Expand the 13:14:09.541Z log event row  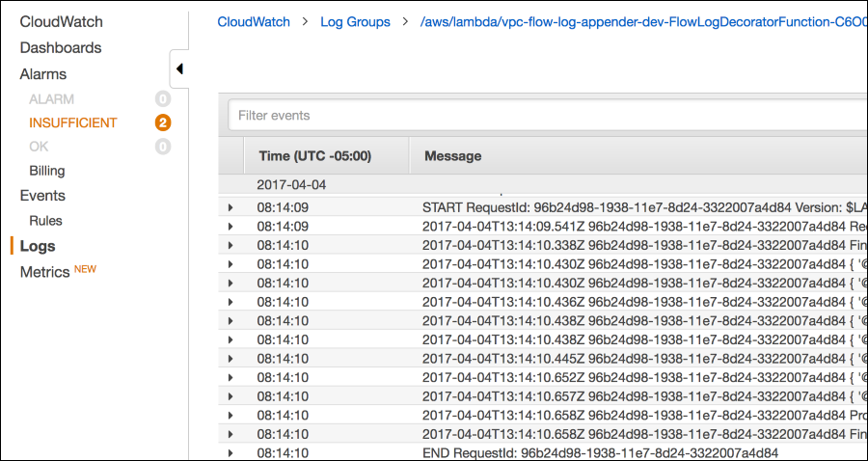231,227
